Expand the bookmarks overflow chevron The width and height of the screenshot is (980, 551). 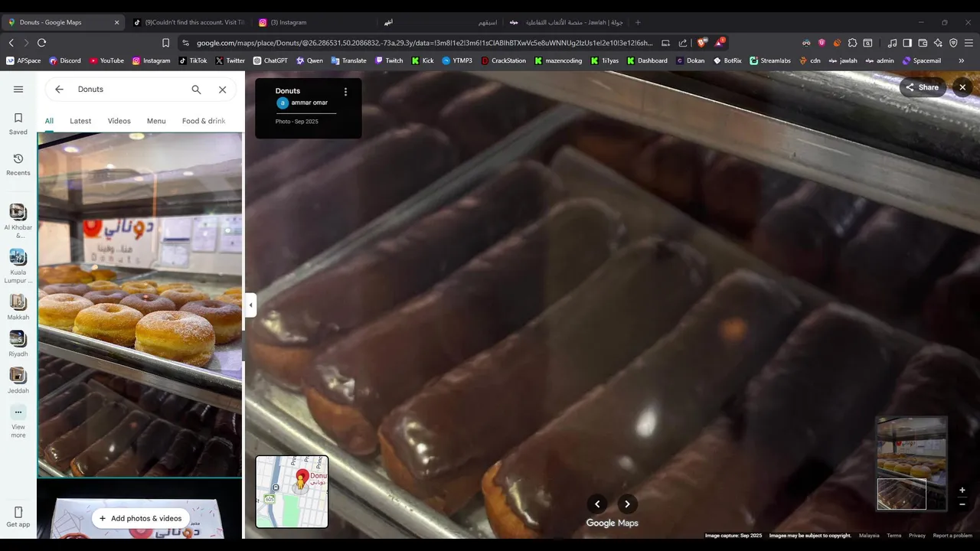pos(962,60)
